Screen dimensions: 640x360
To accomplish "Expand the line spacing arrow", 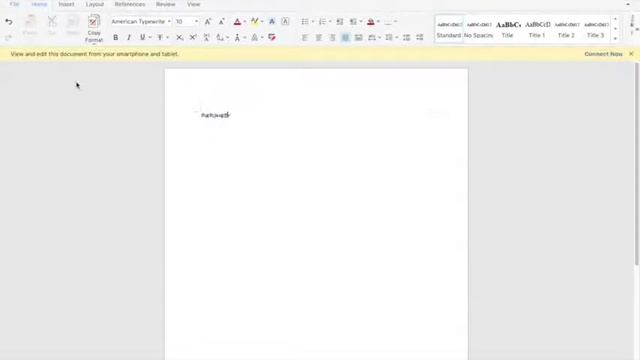I will pos(397,38).
